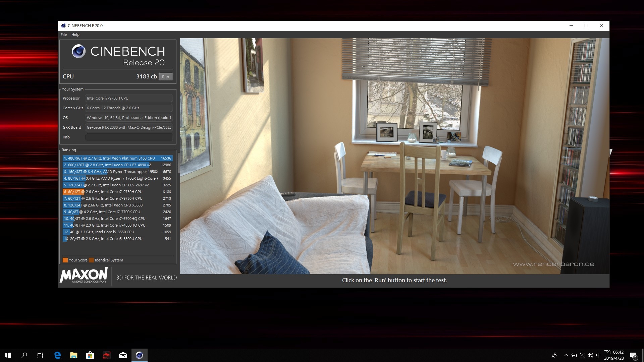
Task: Open the File menu
Action: coord(64,35)
